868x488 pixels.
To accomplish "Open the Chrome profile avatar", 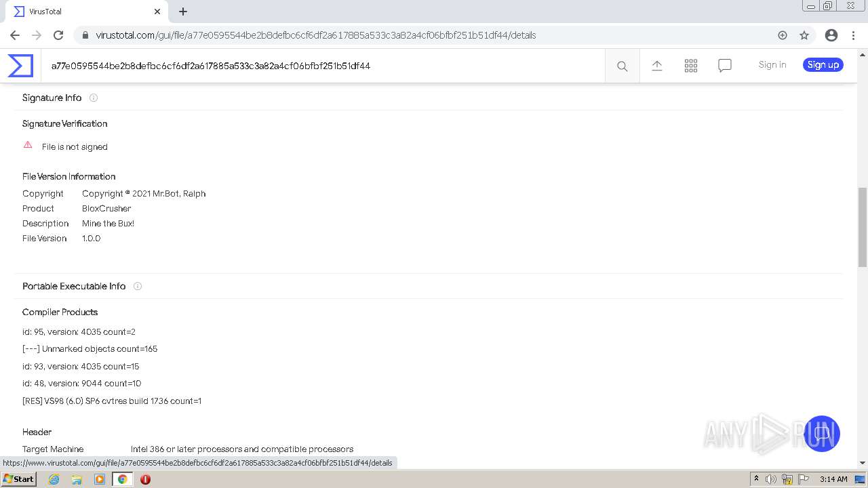I will (x=831, y=35).
